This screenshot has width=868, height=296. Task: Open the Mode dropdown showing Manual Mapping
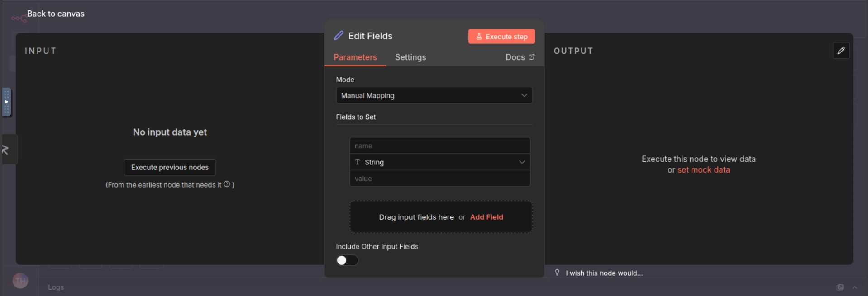pyautogui.click(x=434, y=95)
